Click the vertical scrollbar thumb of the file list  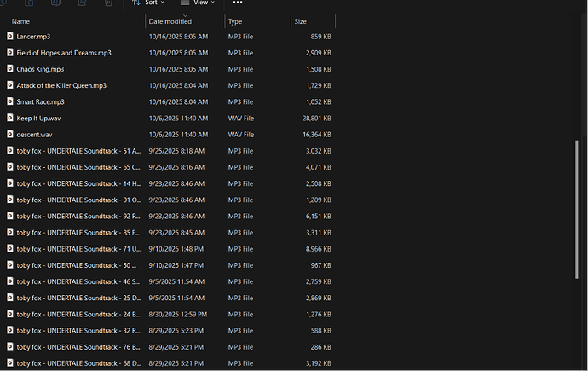pyautogui.click(x=577, y=209)
